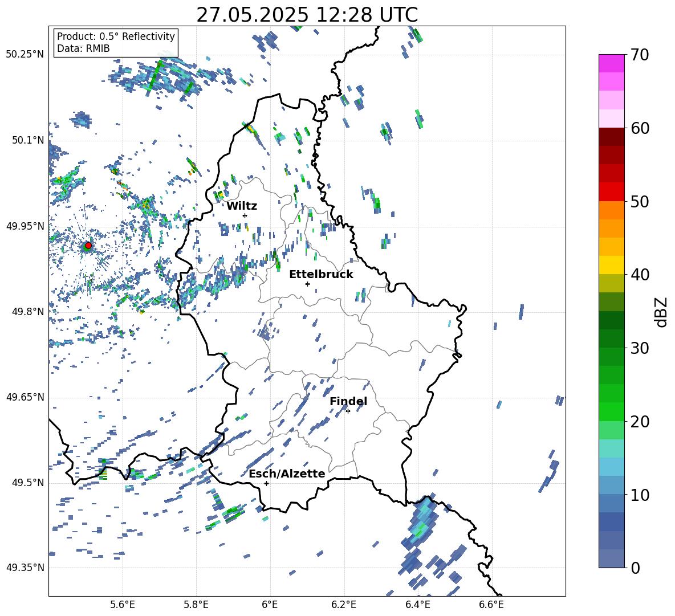Click the 49.35°N latitude label
675x616 pixels.
pos(25,568)
